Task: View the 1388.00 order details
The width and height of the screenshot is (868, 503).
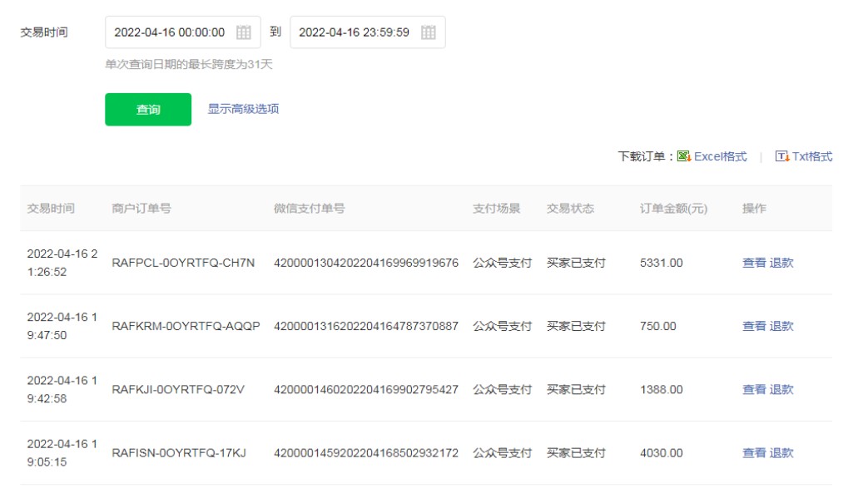Action: tap(754, 389)
